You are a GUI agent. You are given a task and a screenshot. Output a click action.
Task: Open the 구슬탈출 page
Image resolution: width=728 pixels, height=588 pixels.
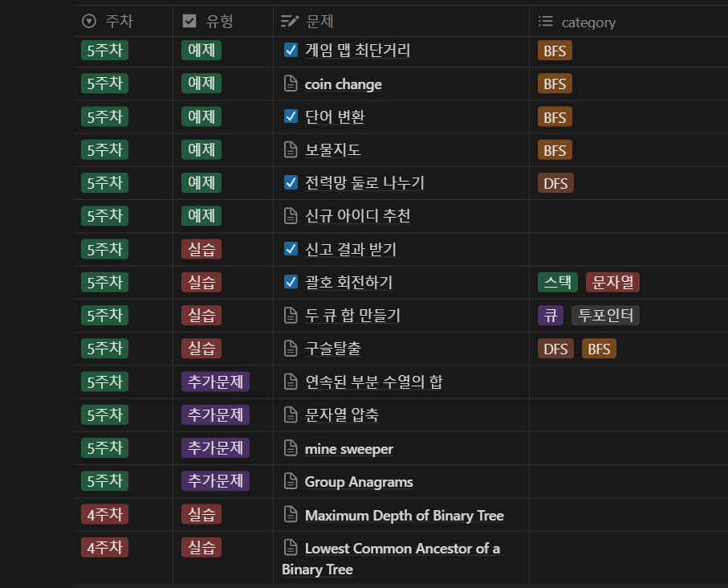[x=332, y=348]
